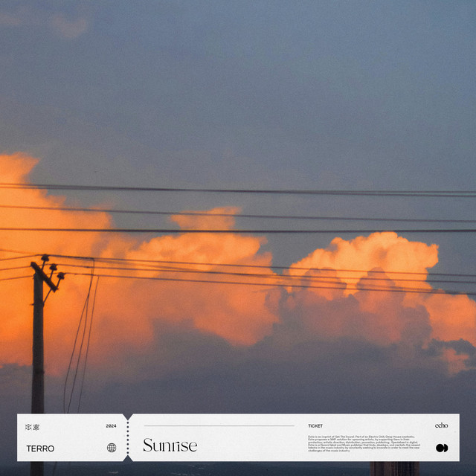The width and height of the screenshot is (476, 476).
Task: Click the overlapping circles logo icon
Action: pos(441,448)
